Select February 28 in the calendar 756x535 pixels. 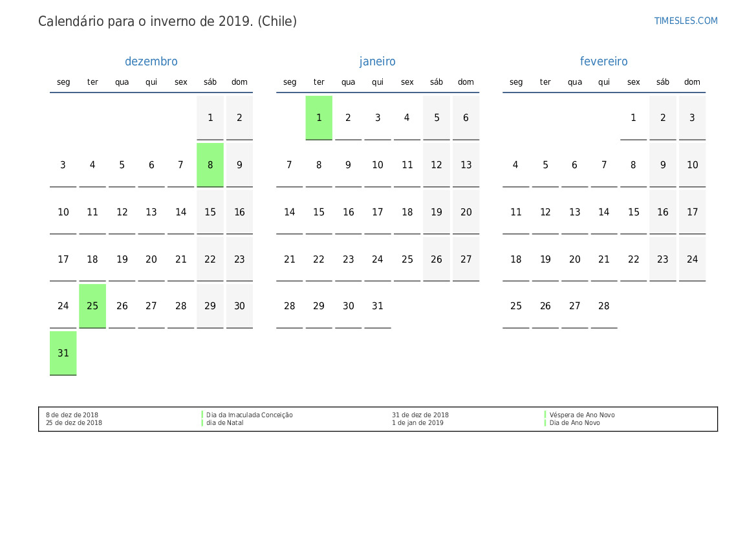tap(604, 306)
